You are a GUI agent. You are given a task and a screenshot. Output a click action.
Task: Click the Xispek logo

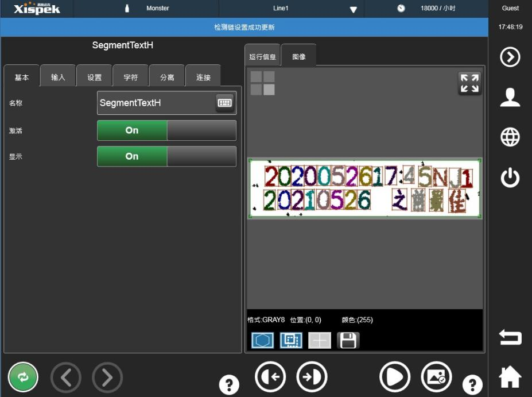tap(37, 8)
